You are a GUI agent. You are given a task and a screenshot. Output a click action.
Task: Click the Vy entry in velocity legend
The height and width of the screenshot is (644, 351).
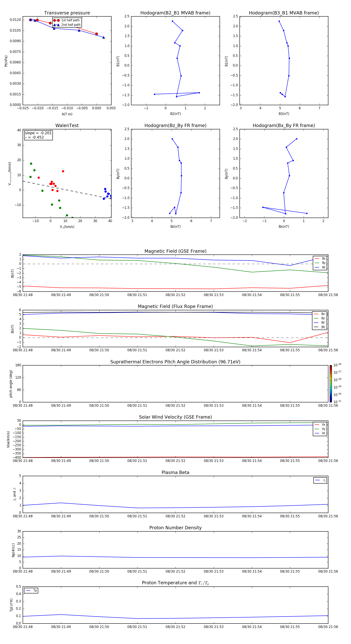point(320,429)
